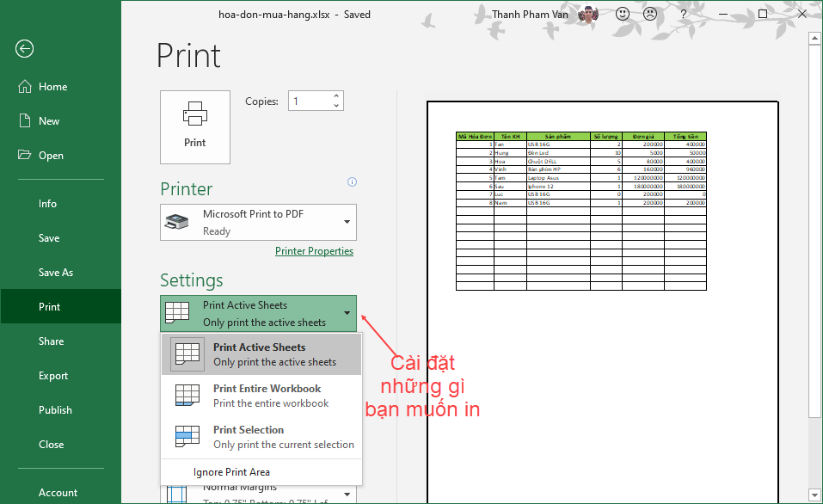Viewport: 823px width, 504px height.
Task: Click the Thanh Pham Van account name
Action: [530, 14]
